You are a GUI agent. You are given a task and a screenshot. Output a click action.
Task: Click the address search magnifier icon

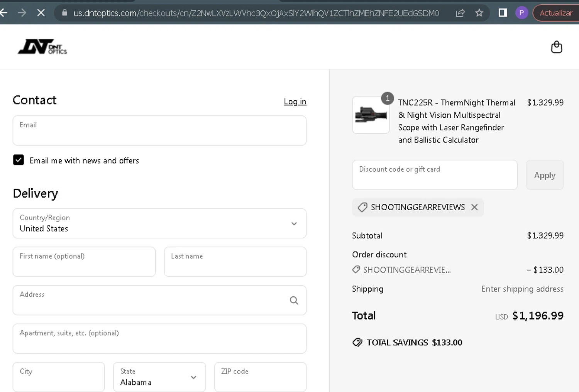click(294, 300)
